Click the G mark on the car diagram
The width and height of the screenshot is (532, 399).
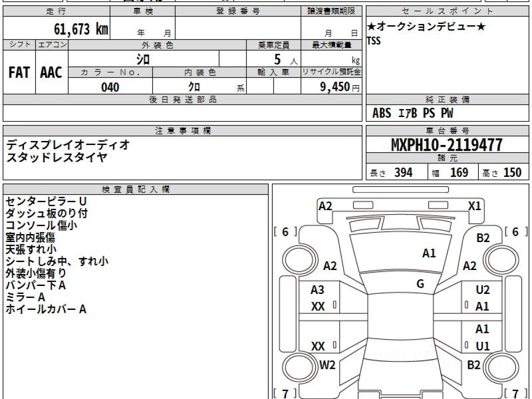420,284
